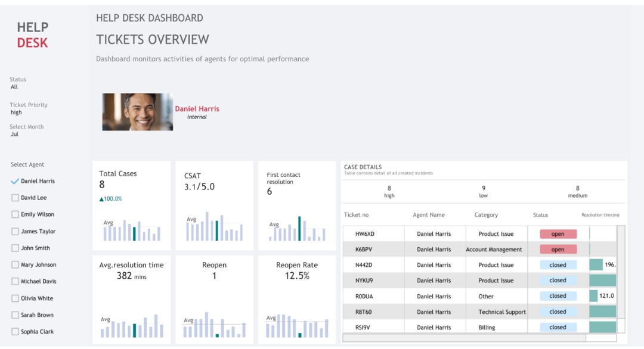Select the low priority count of 9

click(484, 192)
